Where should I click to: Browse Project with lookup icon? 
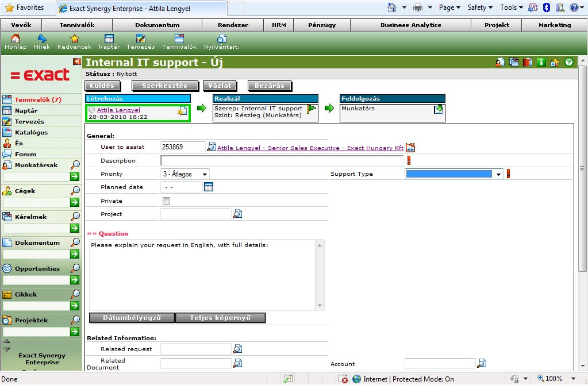(237, 214)
